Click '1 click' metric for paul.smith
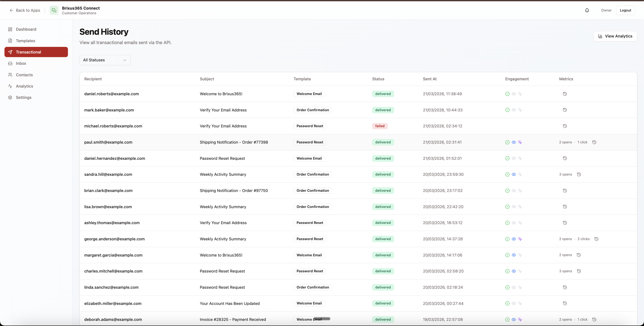Viewport: 644px width, 326px height. 582,142
